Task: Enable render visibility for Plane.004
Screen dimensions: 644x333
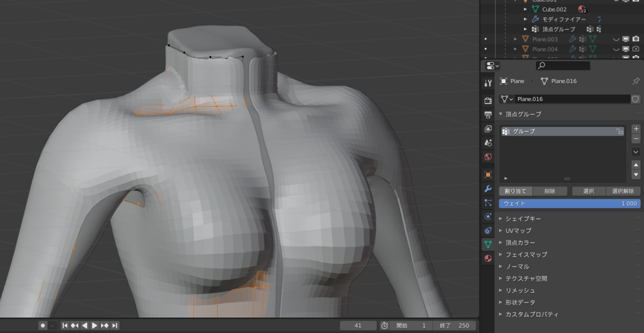Action: 636,49
